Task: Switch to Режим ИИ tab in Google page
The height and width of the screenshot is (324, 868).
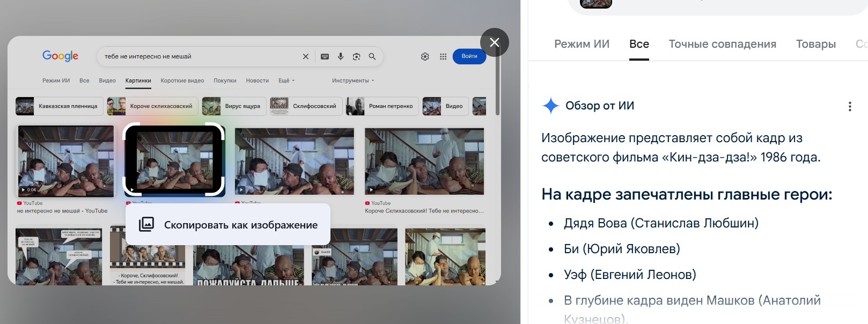Action: [x=56, y=80]
